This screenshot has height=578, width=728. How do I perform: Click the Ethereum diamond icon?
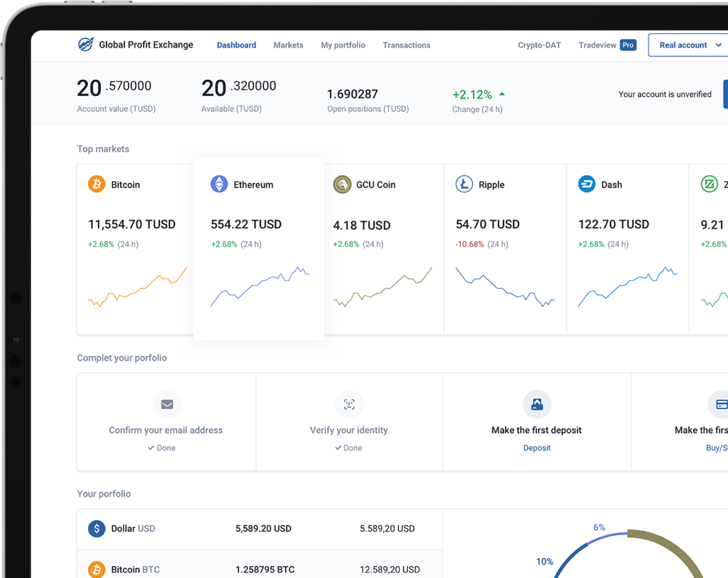pos(219,184)
